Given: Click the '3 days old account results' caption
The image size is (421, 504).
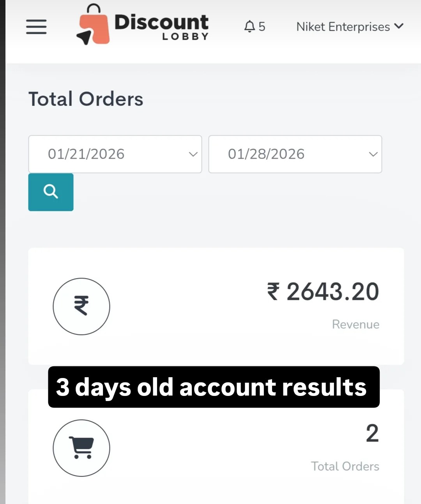Looking at the screenshot, I should [x=213, y=387].
